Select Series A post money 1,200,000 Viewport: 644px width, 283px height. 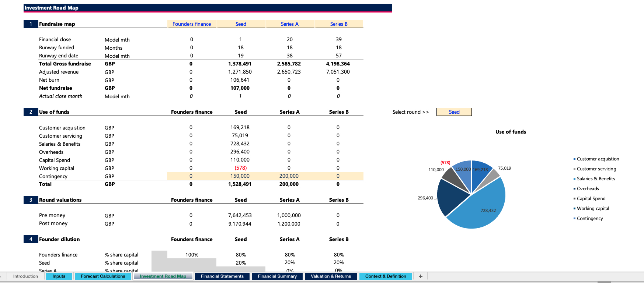click(x=289, y=224)
